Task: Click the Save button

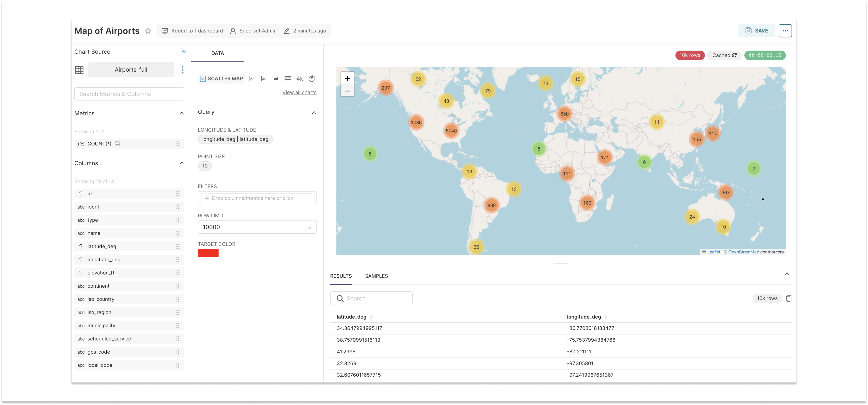Action: pos(757,31)
